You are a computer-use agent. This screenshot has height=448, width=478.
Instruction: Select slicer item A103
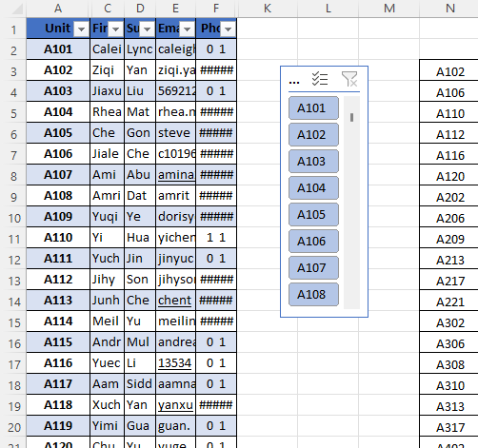pyautogui.click(x=313, y=162)
